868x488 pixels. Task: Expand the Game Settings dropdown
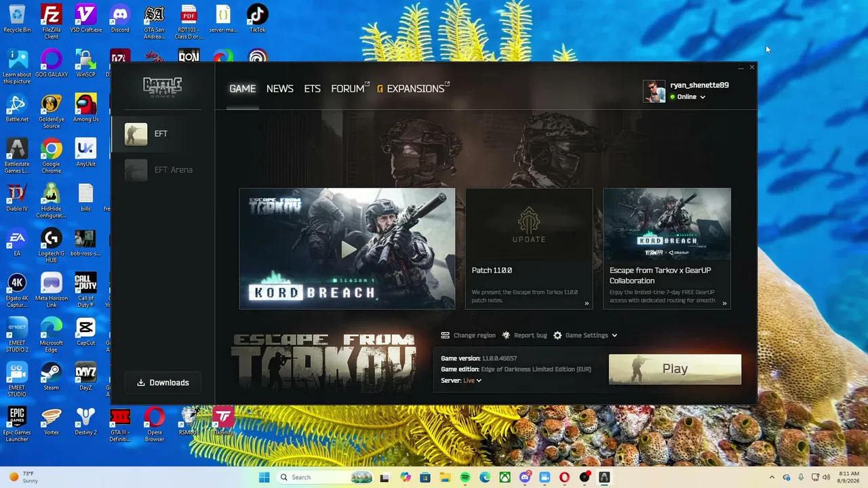(x=585, y=335)
